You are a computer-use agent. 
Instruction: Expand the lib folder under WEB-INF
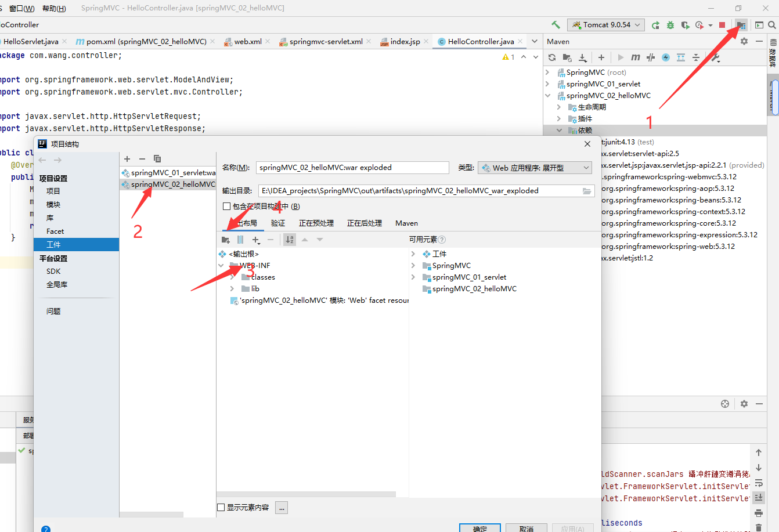232,289
